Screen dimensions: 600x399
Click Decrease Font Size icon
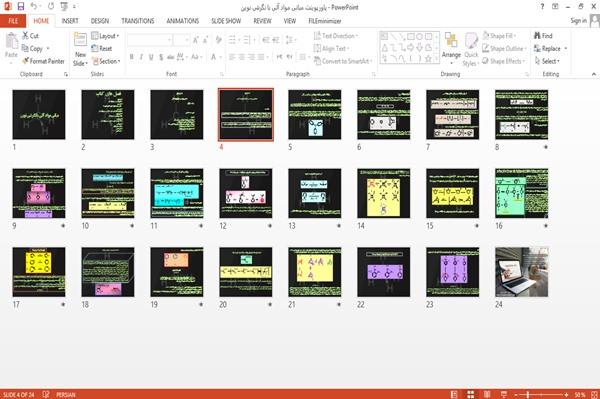(206, 39)
